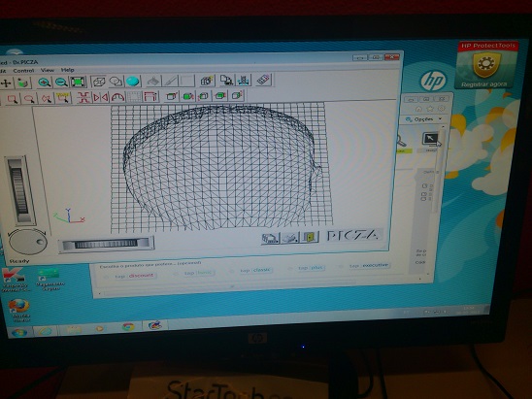
Task: Select the fourth green cube view icon
Action: [220, 96]
